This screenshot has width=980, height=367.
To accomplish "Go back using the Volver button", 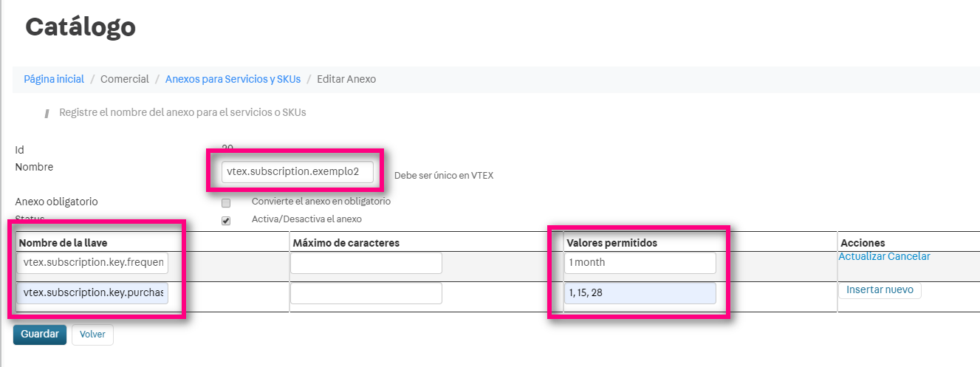I will (92, 335).
